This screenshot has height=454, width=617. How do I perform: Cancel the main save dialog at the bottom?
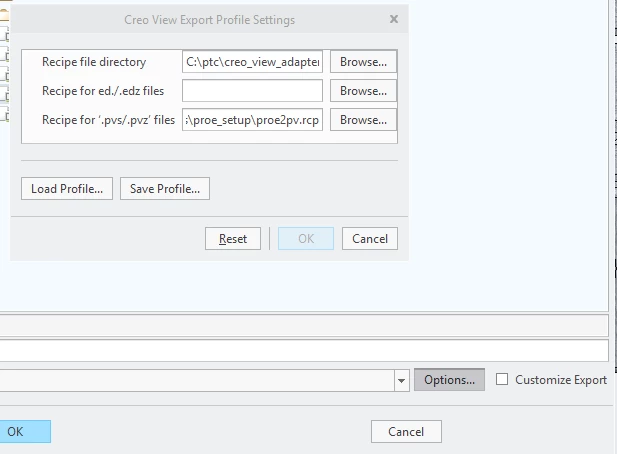pos(406,432)
